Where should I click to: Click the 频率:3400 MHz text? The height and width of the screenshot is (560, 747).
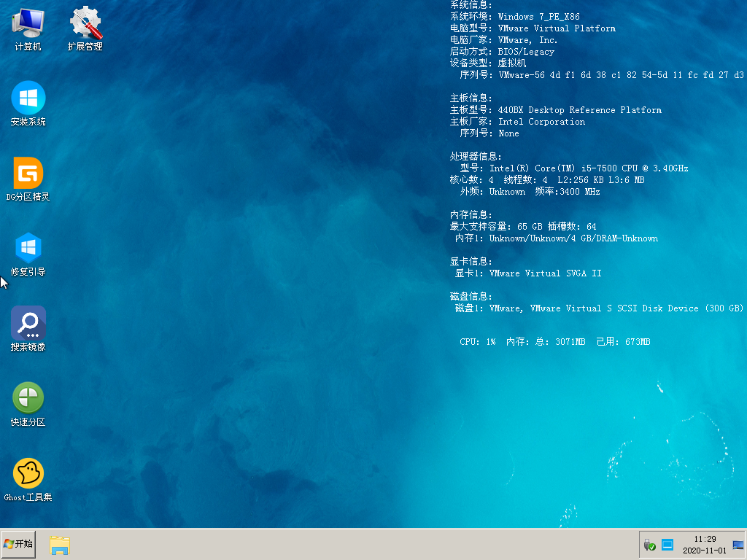[x=568, y=192]
